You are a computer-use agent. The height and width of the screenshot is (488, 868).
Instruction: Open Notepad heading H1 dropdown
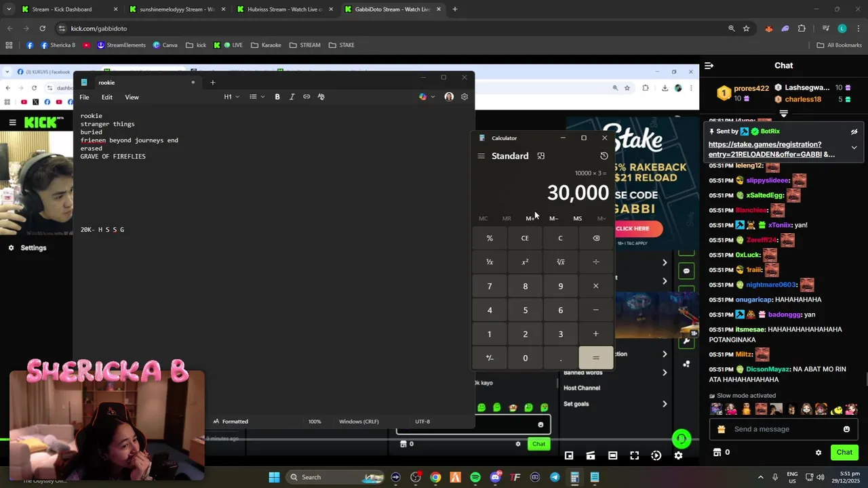[x=232, y=97]
